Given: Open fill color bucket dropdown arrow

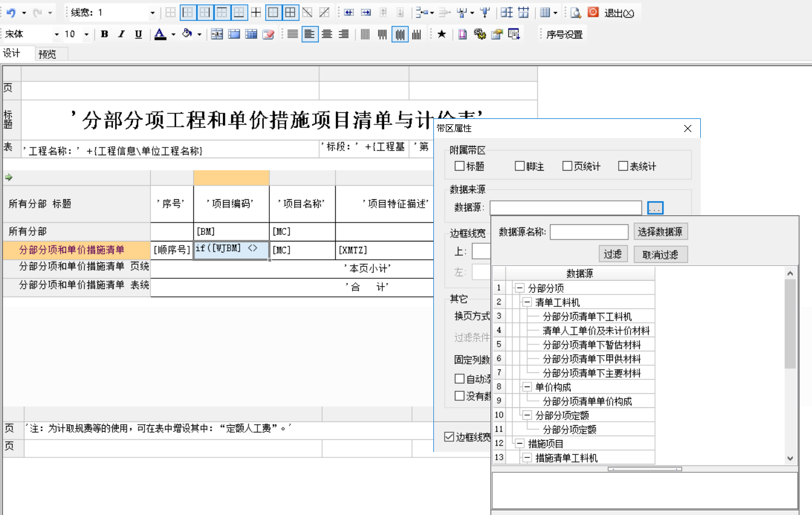Looking at the screenshot, I should point(199,34).
